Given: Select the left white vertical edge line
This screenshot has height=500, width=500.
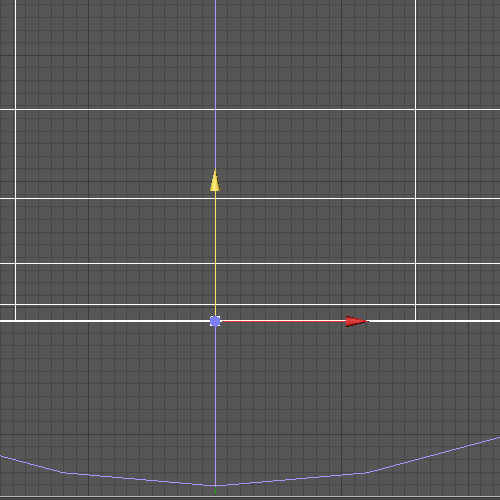Looking at the screenshot, I should [15, 160].
